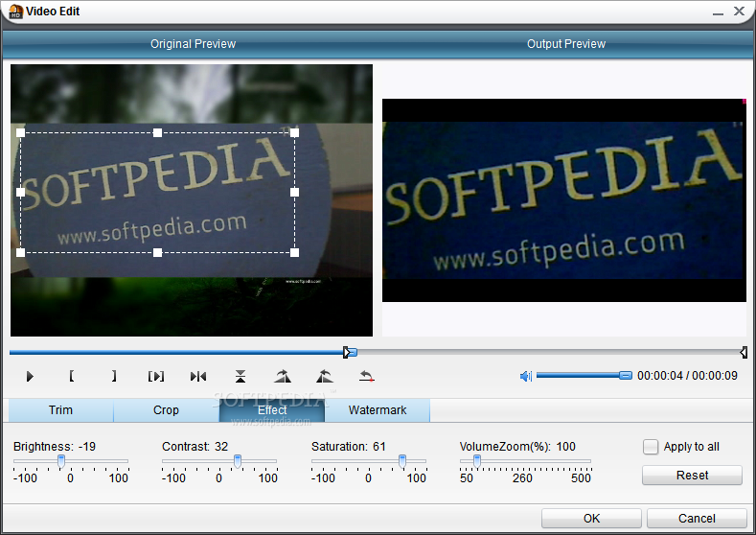Image resolution: width=756 pixels, height=535 pixels.
Task: Undo changes with the red revert arrow
Action: [x=366, y=376]
